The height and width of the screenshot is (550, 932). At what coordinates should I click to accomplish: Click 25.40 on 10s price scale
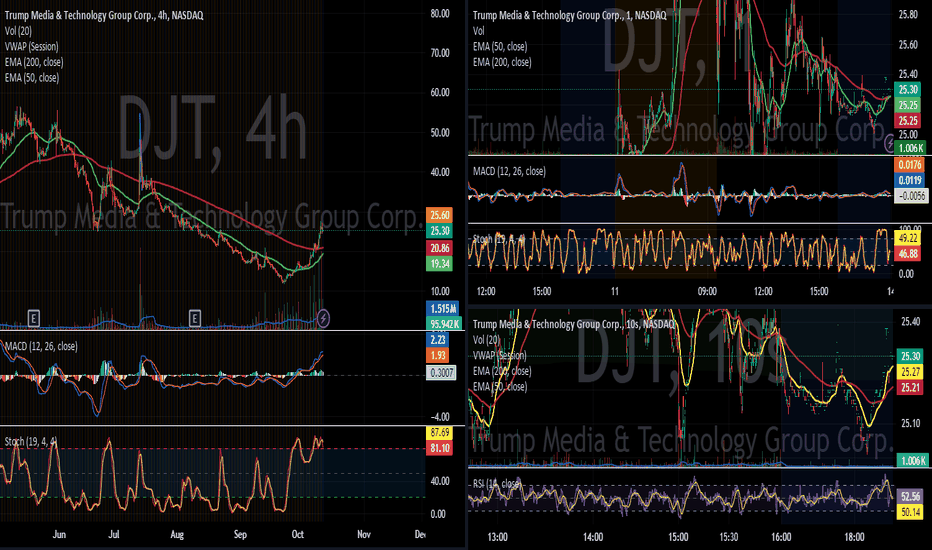click(911, 322)
